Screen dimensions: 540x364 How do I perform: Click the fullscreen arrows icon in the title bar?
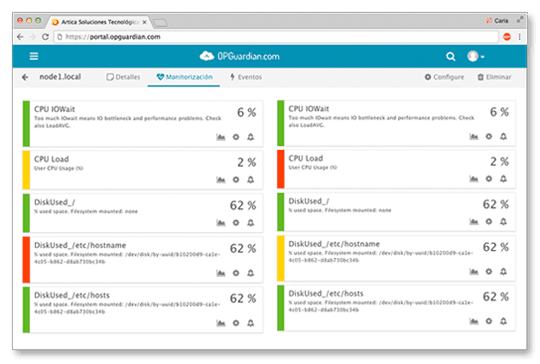[x=520, y=20]
